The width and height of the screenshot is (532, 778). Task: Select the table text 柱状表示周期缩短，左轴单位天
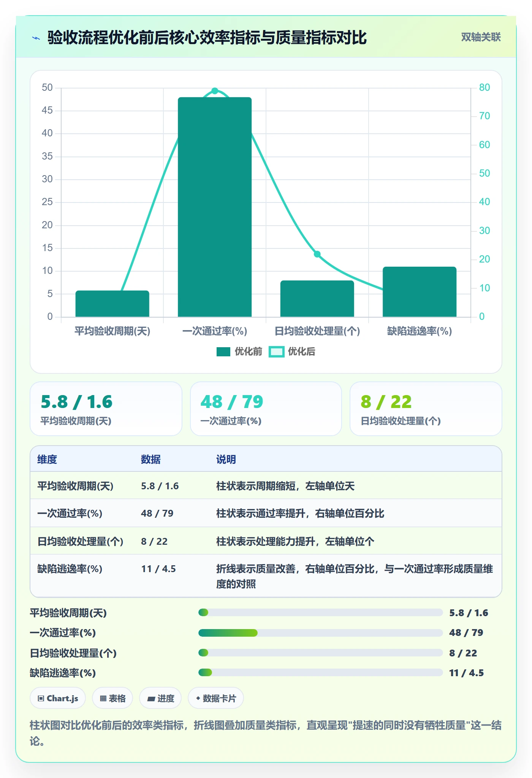pos(285,486)
